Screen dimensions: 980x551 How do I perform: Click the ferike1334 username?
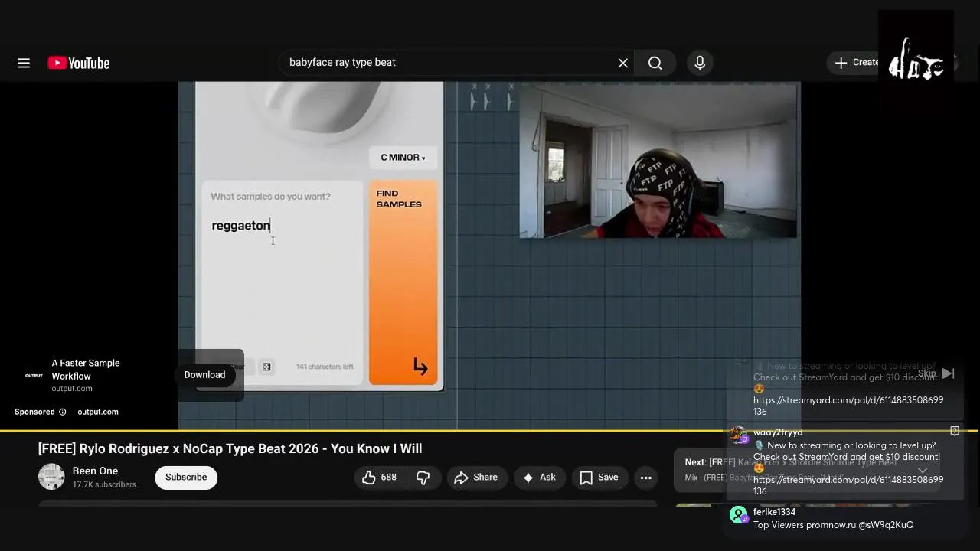[x=774, y=512]
